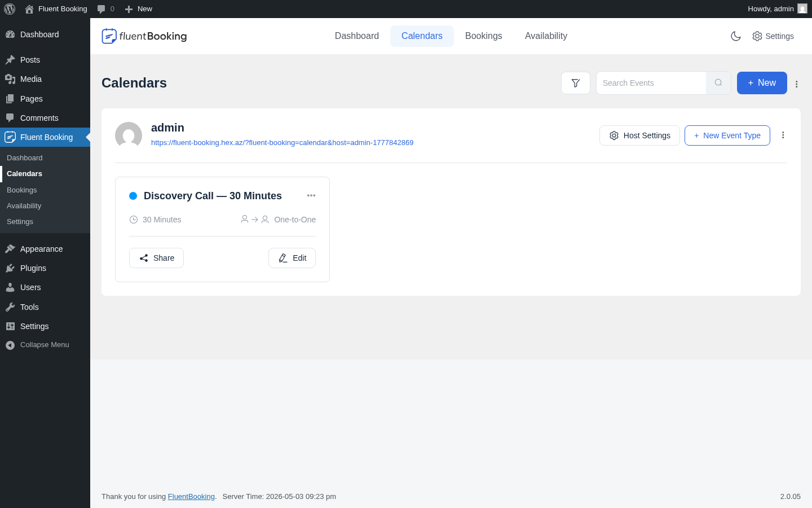812x508 pixels.
Task: Open the WordPress logo menu
Action: 10,9
